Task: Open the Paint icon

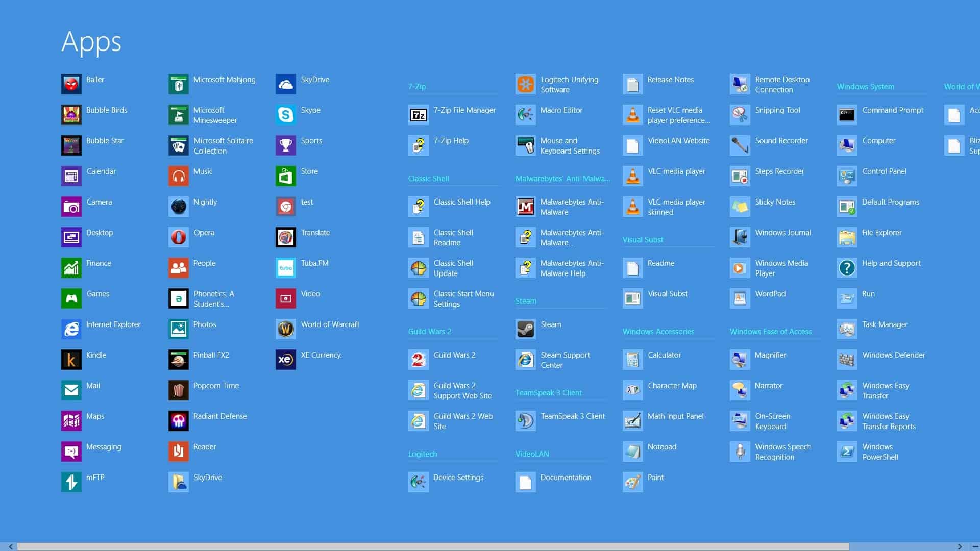Action: coord(633,482)
